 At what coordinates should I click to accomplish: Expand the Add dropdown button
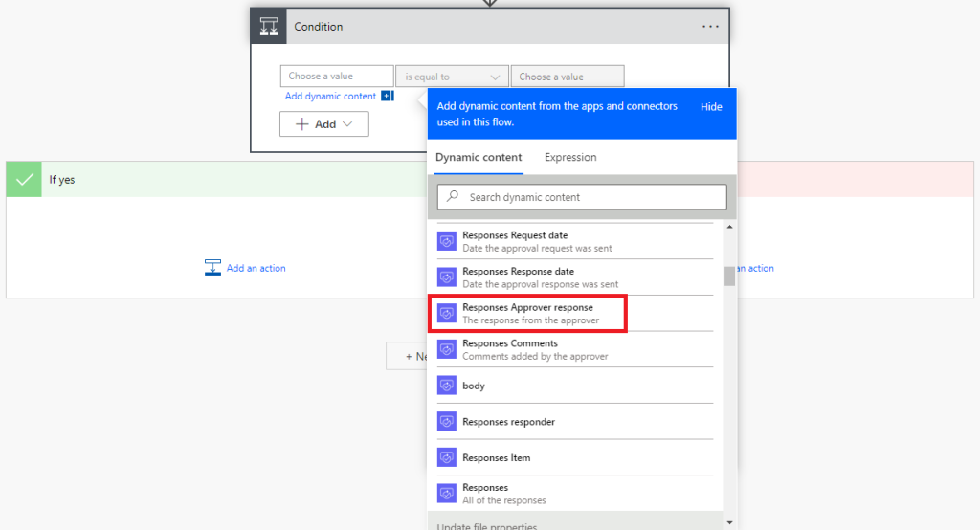coord(324,124)
